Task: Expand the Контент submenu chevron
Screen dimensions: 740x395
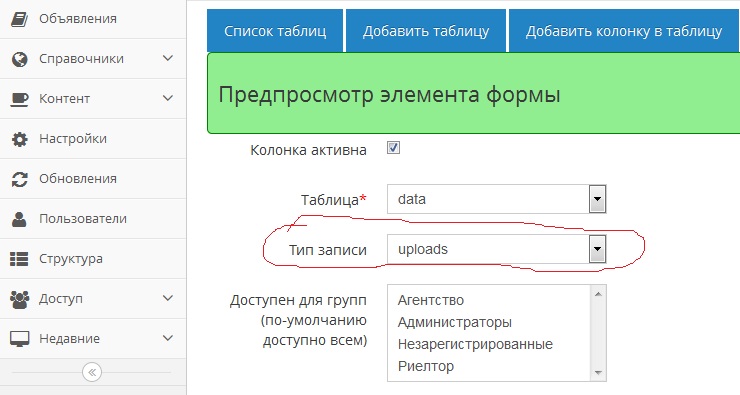Action: click(168, 99)
